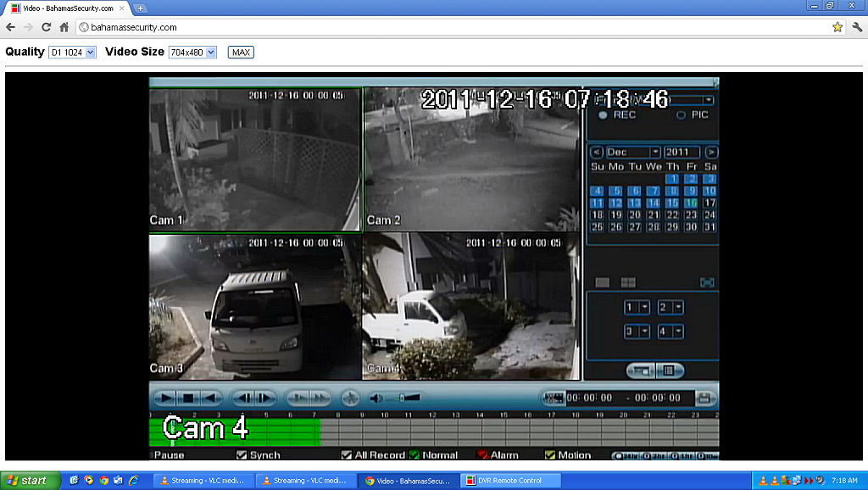Viewport: 868px width, 490px height.
Task: Select December 10 in the calendar
Action: click(x=709, y=191)
